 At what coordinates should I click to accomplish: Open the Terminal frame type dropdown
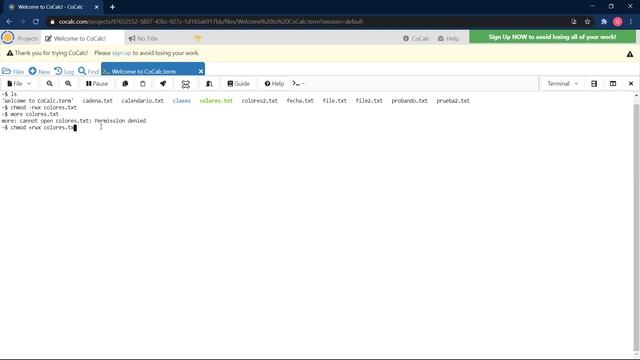pos(563,84)
